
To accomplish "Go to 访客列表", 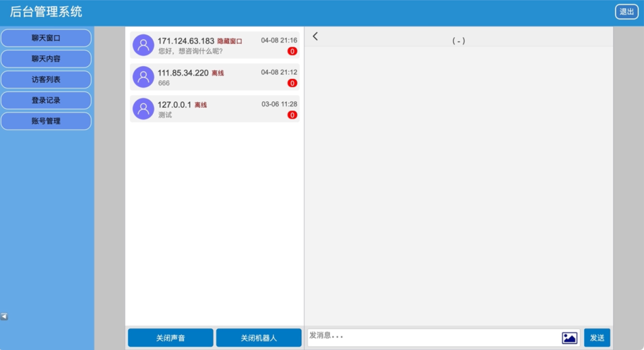I will pyautogui.click(x=46, y=79).
